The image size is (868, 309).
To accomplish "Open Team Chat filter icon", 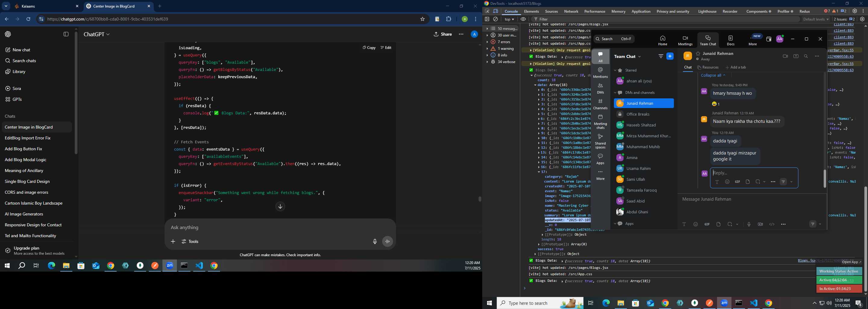I will tap(661, 56).
